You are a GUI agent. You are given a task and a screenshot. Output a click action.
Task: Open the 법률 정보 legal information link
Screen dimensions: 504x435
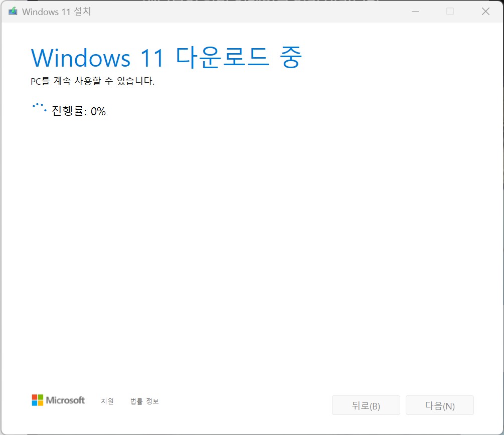coord(144,401)
